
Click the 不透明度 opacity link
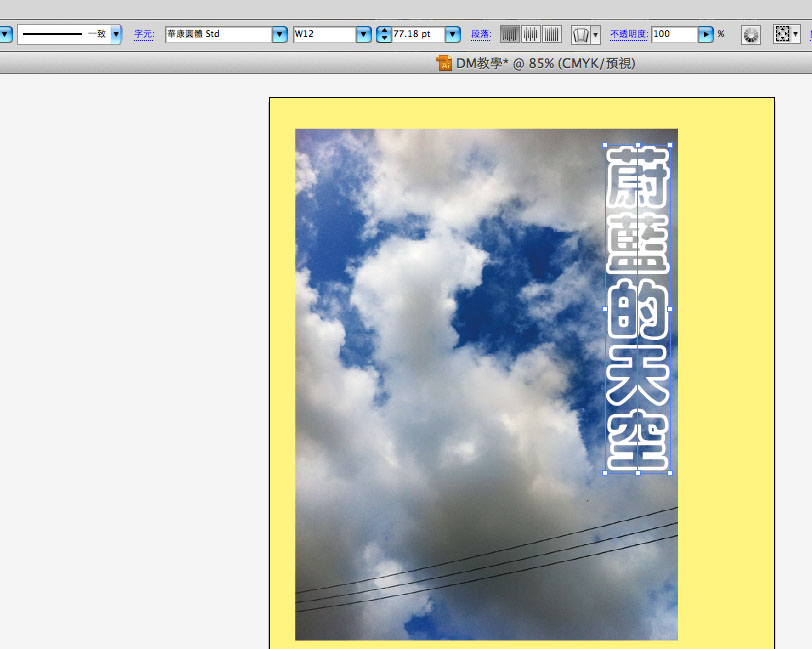pyautogui.click(x=629, y=34)
